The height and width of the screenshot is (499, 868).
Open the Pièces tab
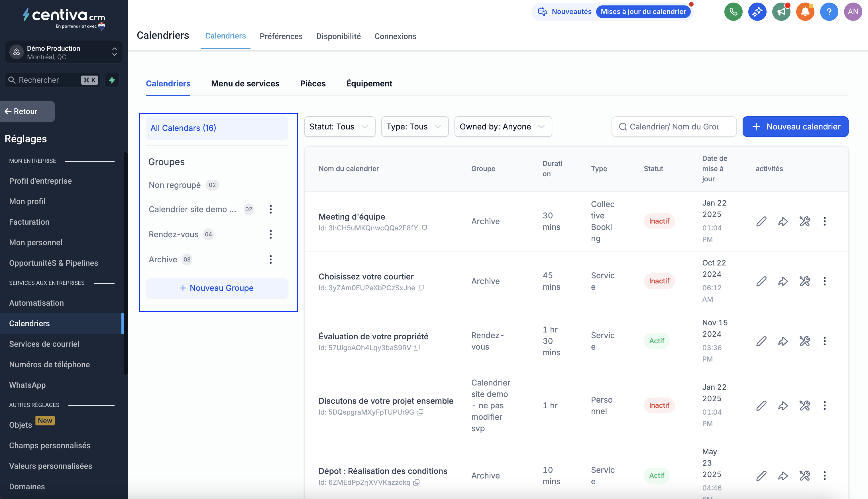point(313,83)
